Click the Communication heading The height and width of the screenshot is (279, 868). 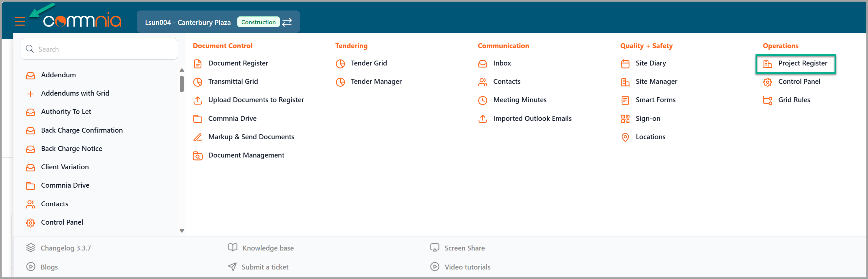(503, 46)
